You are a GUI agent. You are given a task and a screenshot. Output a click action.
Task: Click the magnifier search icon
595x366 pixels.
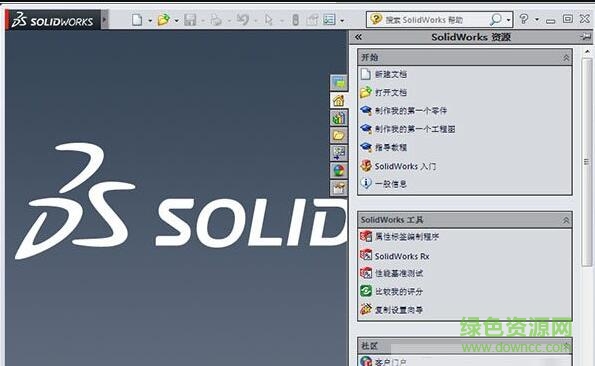[x=496, y=19]
